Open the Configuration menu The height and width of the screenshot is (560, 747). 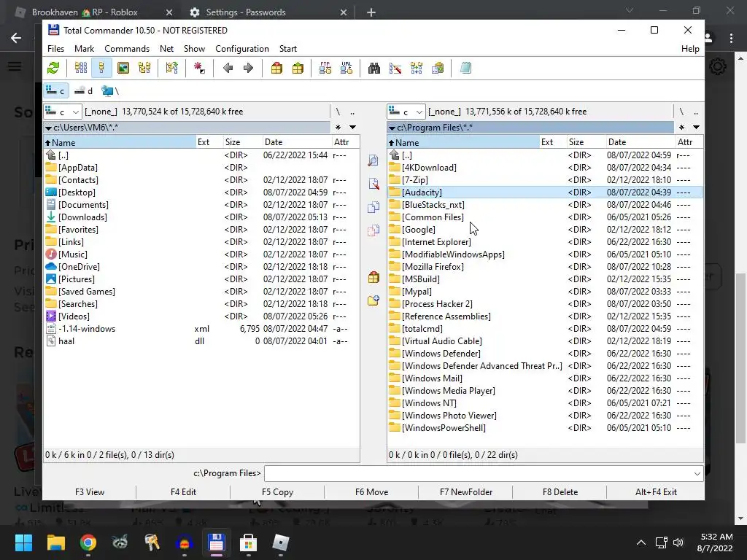pyautogui.click(x=242, y=49)
